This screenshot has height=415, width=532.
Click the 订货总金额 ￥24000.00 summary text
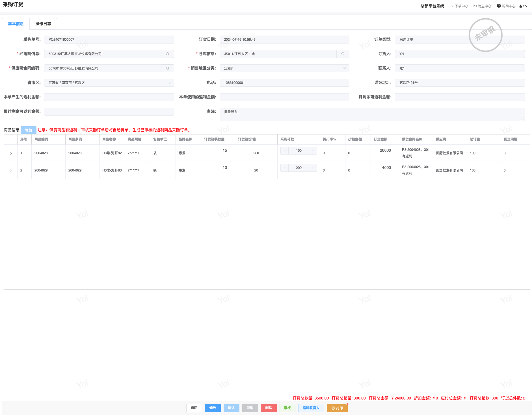point(390,398)
